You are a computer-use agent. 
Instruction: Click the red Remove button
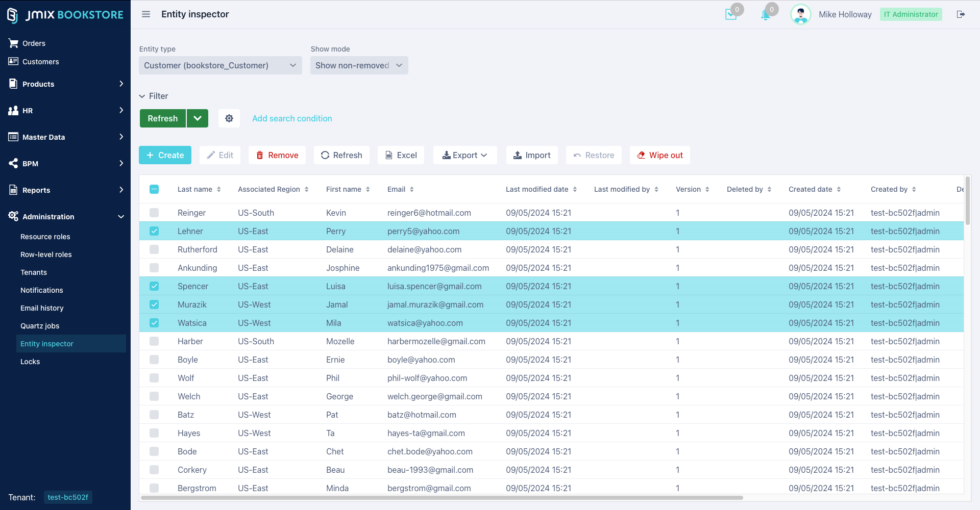tap(277, 155)
